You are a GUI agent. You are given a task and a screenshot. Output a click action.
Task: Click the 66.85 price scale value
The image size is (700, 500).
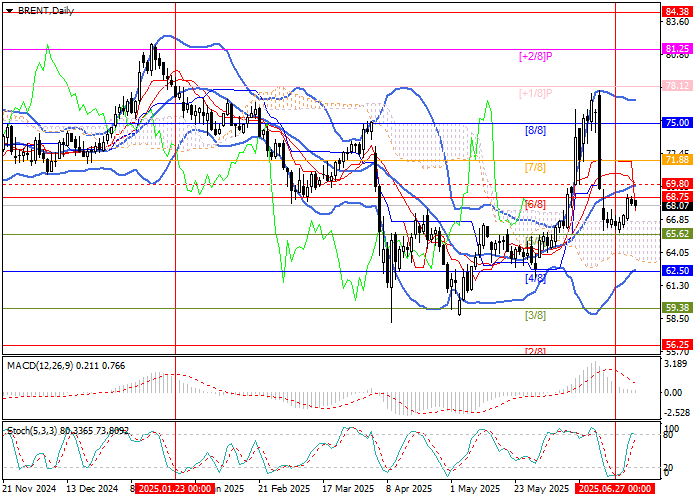pos(677,220)
